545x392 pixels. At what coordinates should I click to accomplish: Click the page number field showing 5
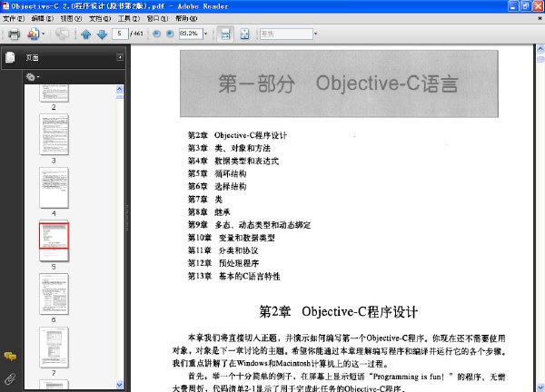120,34
